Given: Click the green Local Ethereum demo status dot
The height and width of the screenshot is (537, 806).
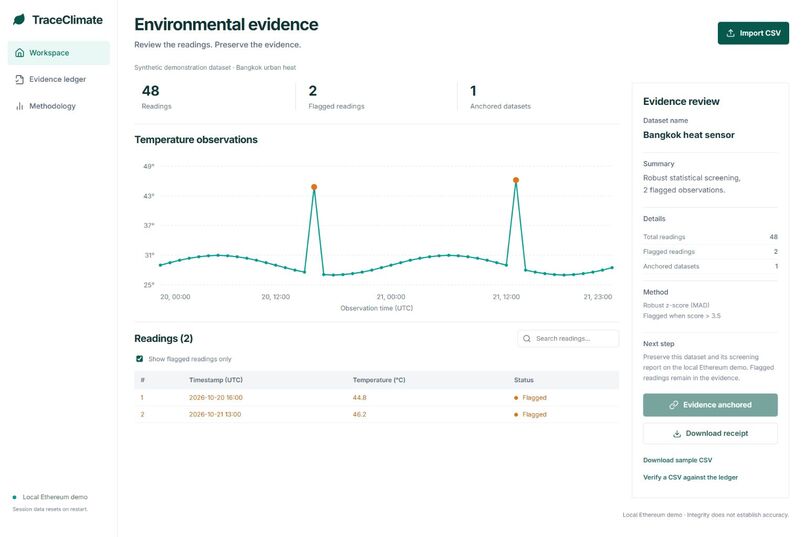Looking at the screenshot, I should click(x=14, y=497).
